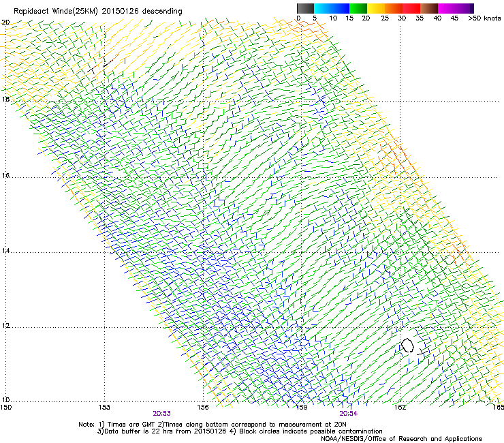Click the legend tick label '25'

(x=385, y=18)
